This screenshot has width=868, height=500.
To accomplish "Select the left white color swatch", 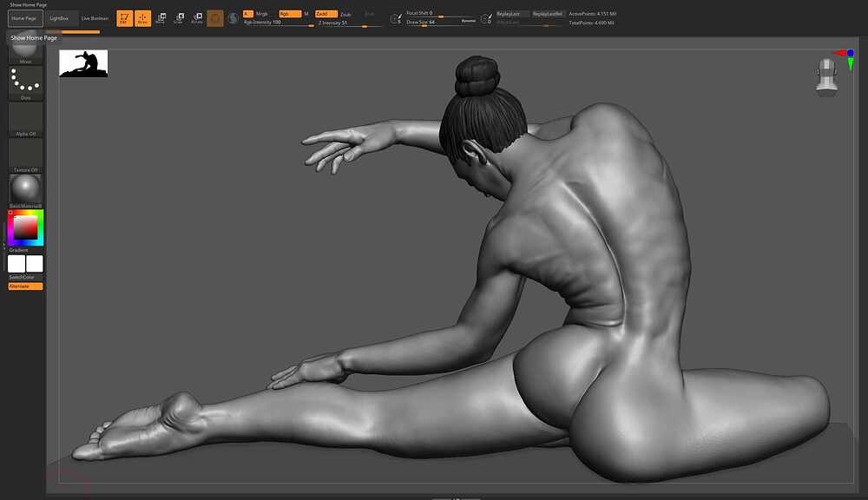I will point(16,264).
